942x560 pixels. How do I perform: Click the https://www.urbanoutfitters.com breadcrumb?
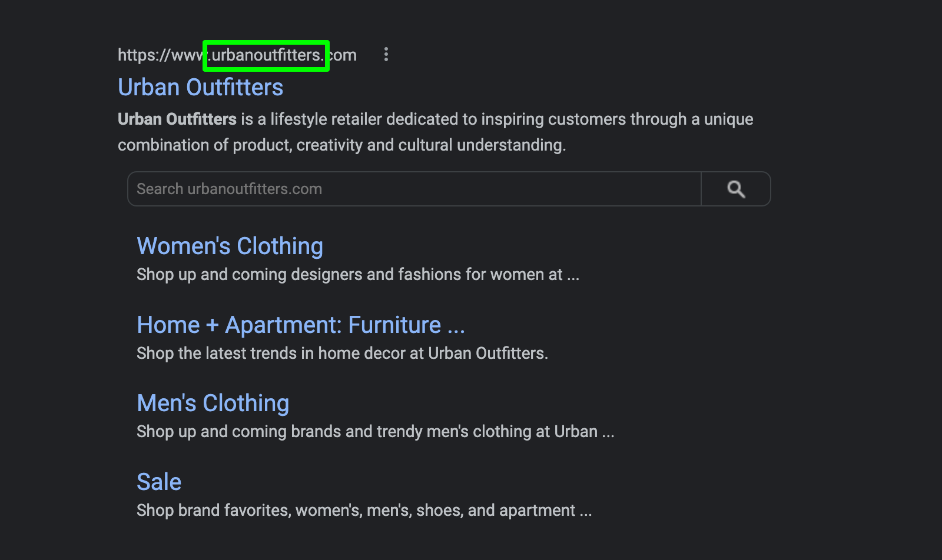[x=237, y=54]
